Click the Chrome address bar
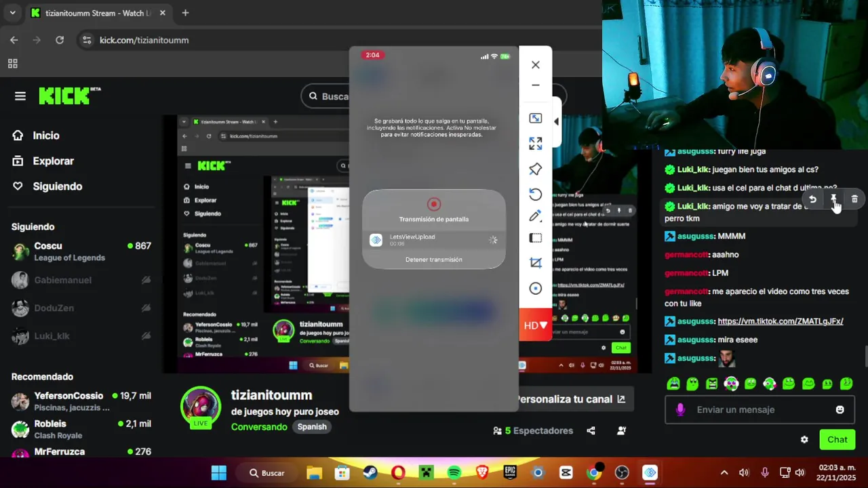Screen dimensions: 868x488 339,40
